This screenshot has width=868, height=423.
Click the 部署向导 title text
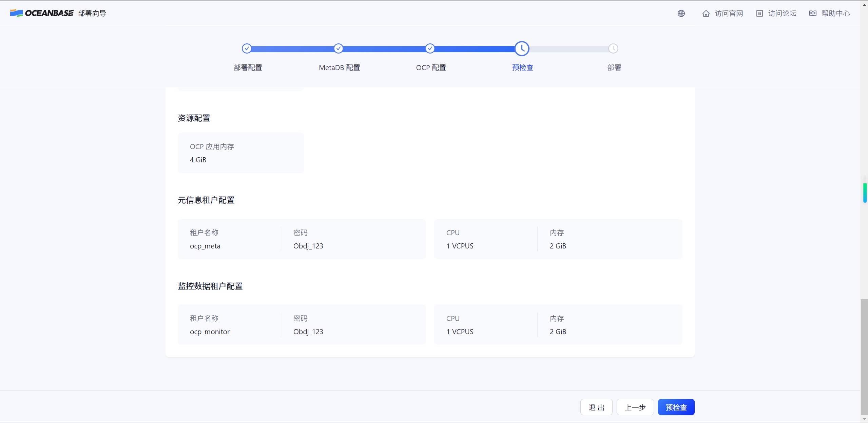pyautogui.click(x=92, y=13)
